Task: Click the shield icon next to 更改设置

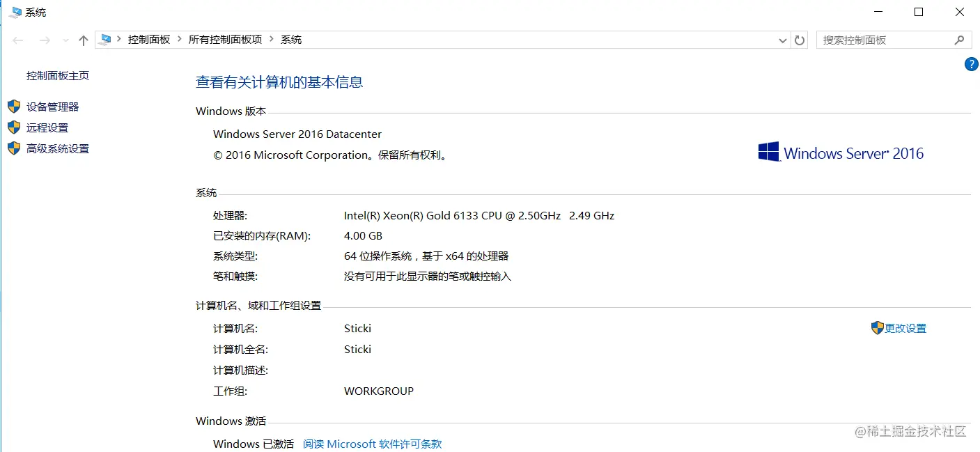Action: click(878, 327)
